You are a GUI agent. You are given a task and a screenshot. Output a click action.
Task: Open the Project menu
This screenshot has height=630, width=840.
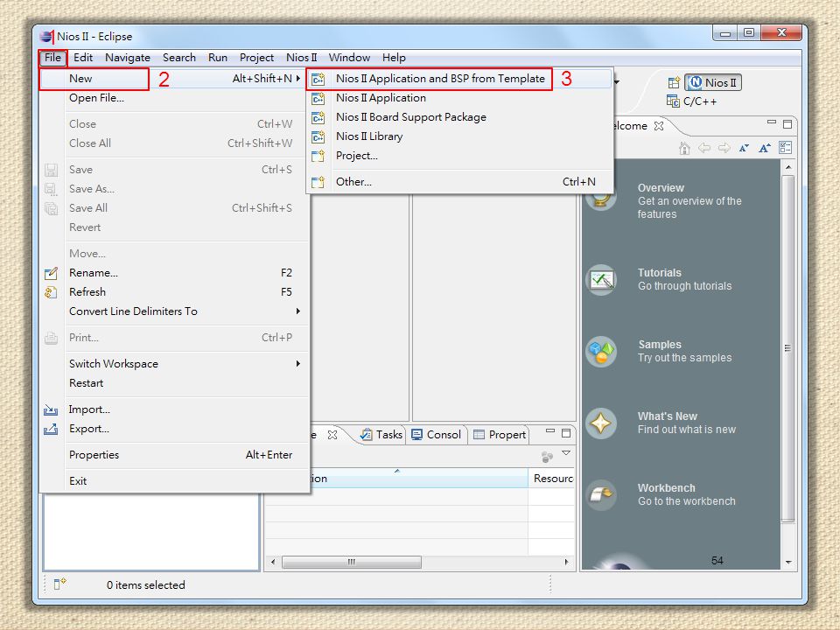(x=256, y=58)
